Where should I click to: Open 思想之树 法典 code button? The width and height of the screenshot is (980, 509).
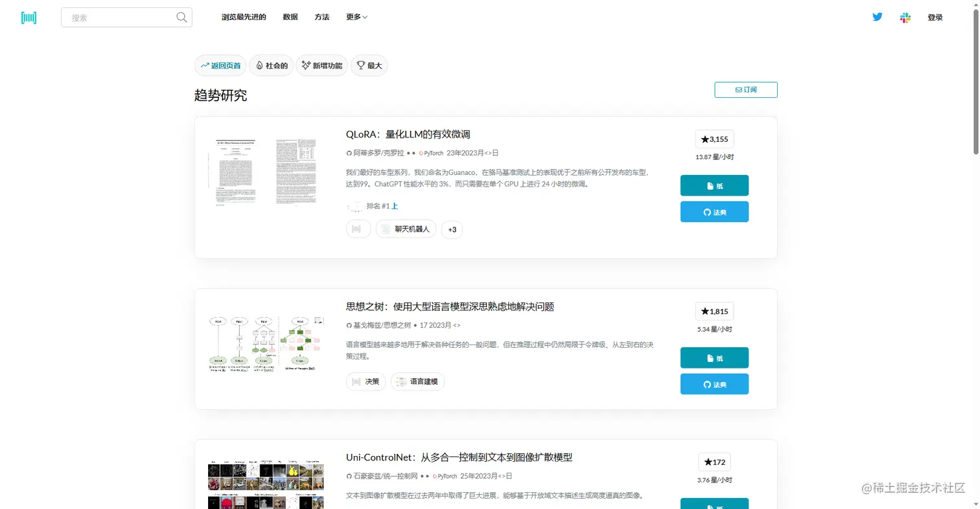[714, 384]
